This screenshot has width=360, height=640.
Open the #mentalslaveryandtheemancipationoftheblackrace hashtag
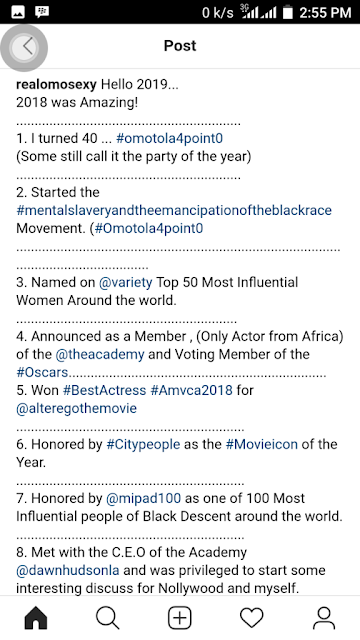pos(174,210)
